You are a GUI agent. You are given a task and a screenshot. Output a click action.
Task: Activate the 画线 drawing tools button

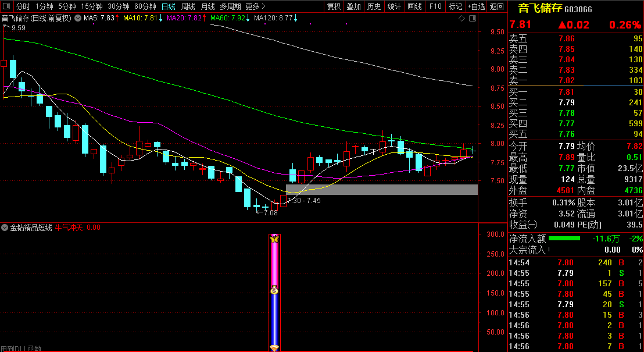(415, 6)
